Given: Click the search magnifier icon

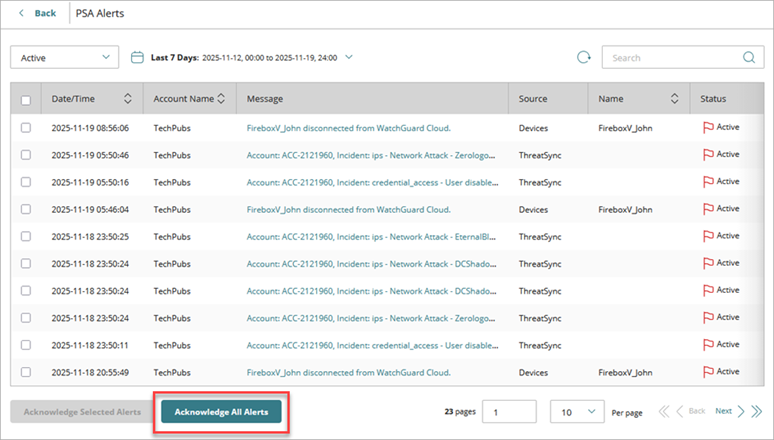Looking at the screenshot, I should 749,57.
